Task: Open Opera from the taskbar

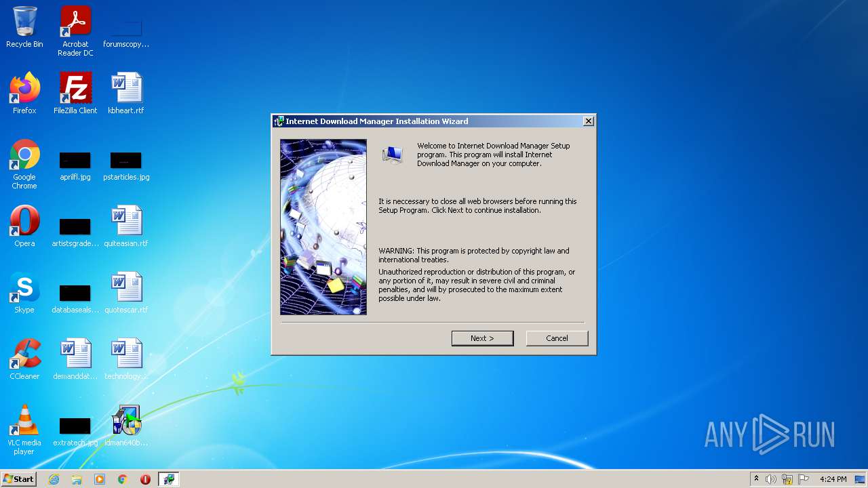Action: point(145,479)
